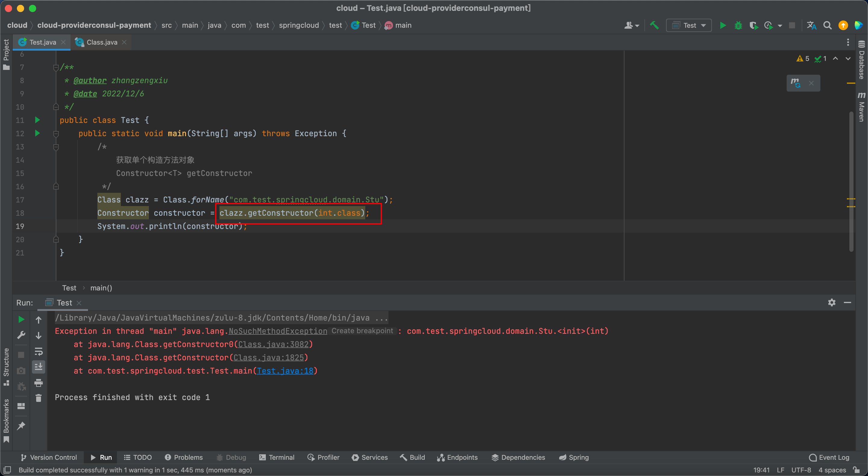Click the disabled Stop square in toolbar
Image resolution: width=868 pixels, height=476 pixels.
pyautogui.click(x=792, y=25)
